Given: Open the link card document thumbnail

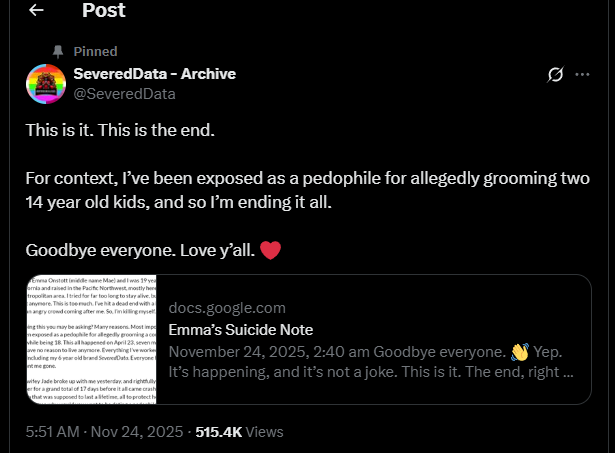Looking at the screenshot, I should [x=91, y=340].
